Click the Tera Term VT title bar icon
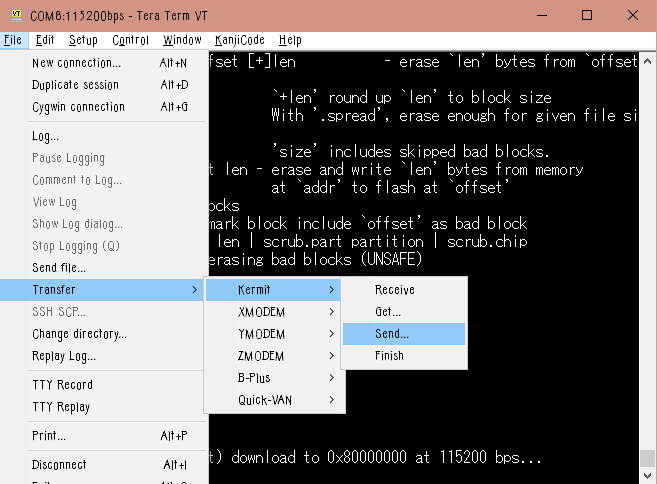The image size is (657, 484). tap(17, 14)
